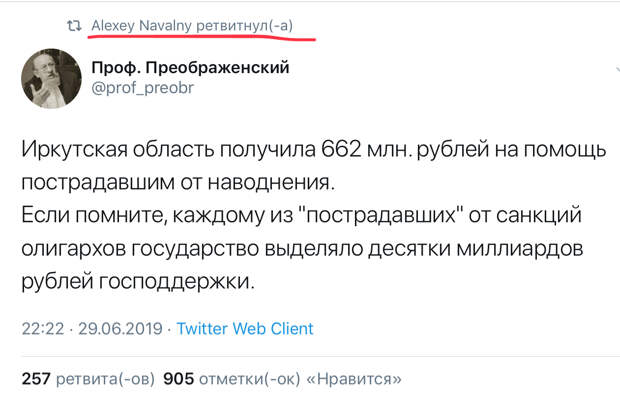This screenshot has height=393, width=620.
Task: Open the 257 retweets count
Action: tap(36, 379)
